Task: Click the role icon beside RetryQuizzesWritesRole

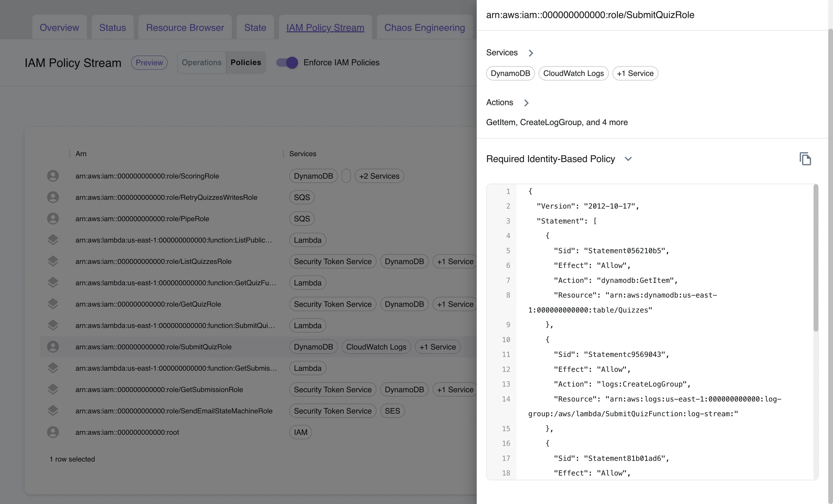Action: [x=53, y=197]
